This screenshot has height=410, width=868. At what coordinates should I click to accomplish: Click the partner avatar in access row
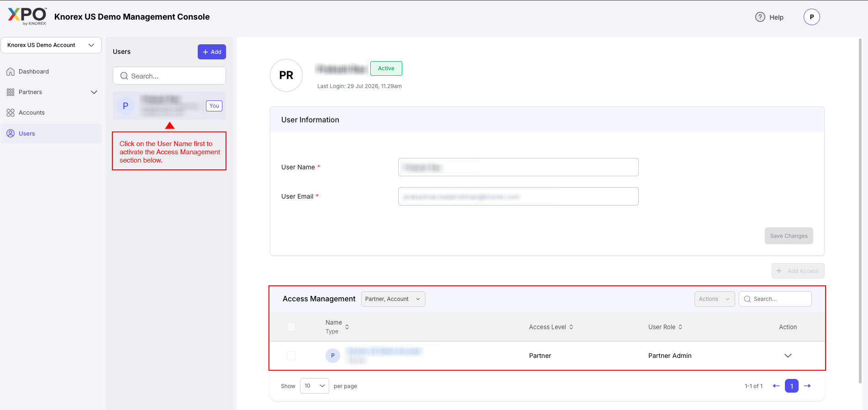point(333,356)
